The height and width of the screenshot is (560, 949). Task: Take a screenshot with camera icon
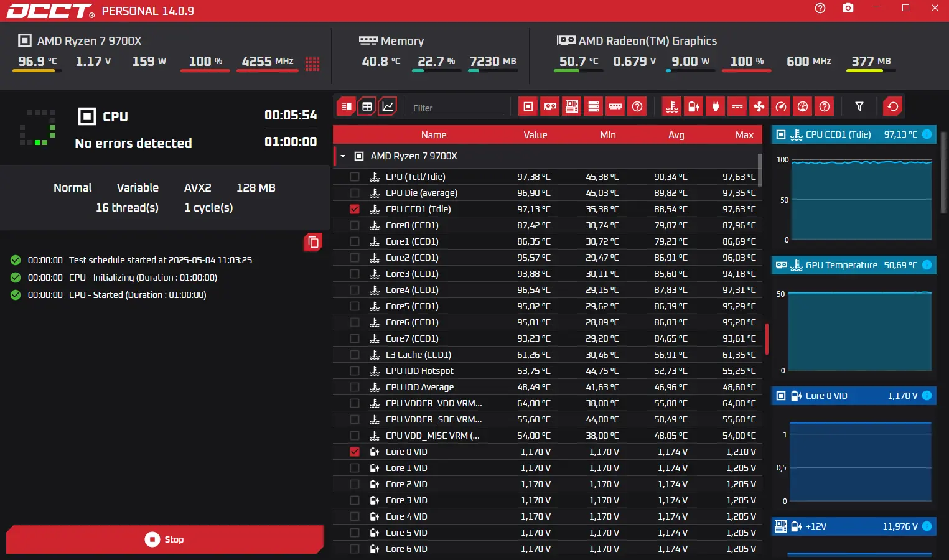[x=848, y=8]
